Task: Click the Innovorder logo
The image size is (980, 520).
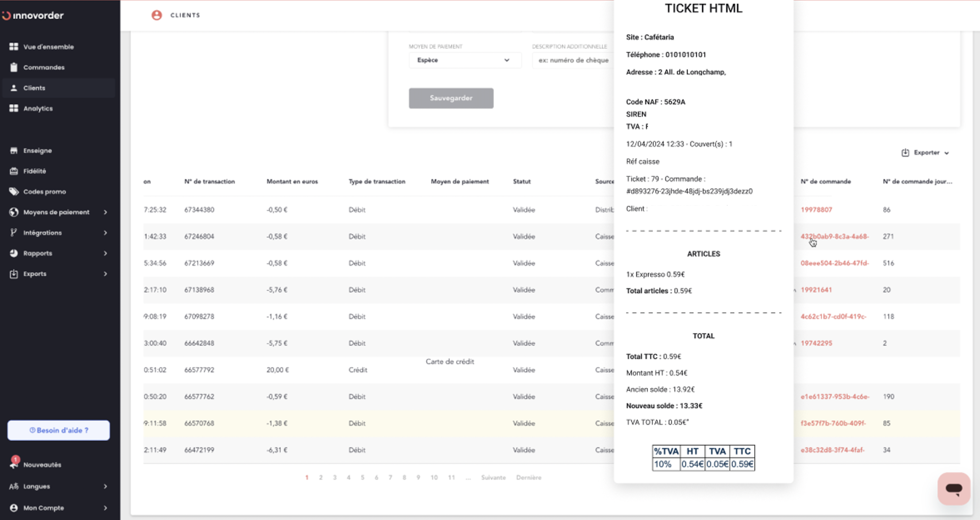Action: pos(33,16)
